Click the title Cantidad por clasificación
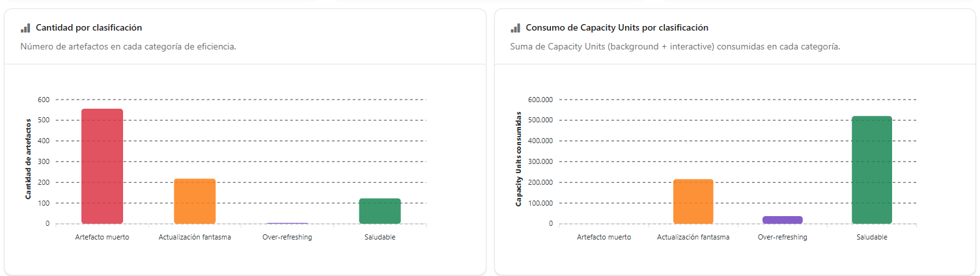 89,28
